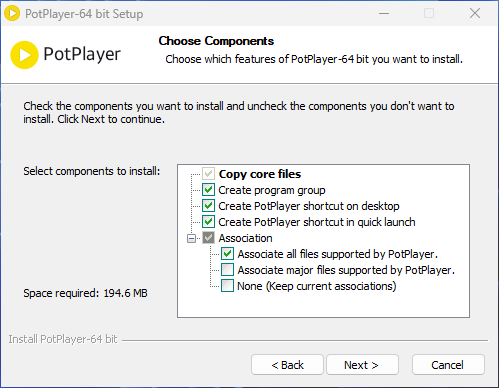This screenshot has height=388, width=499.
Task: Select the Copy core files tree item
Action: tap(260, 174)
